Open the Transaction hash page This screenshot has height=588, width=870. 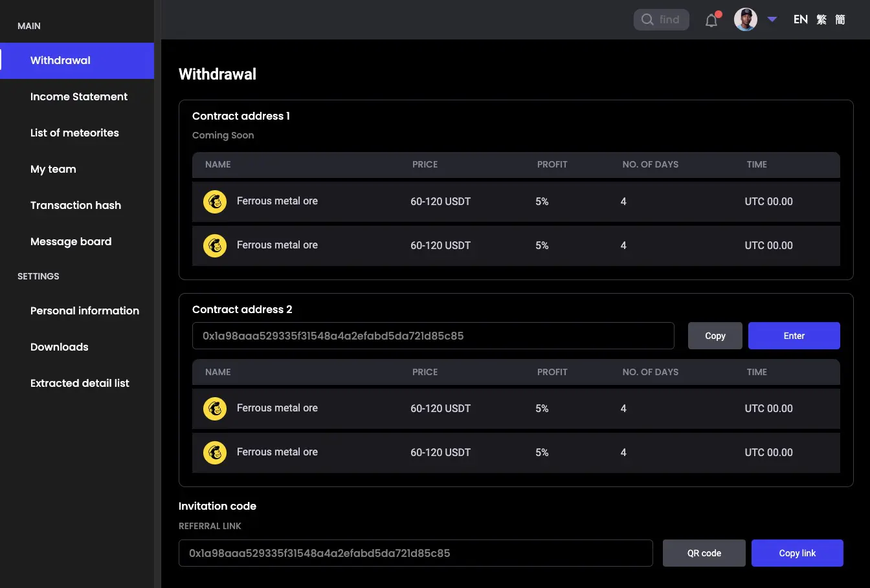coord(76,206)
